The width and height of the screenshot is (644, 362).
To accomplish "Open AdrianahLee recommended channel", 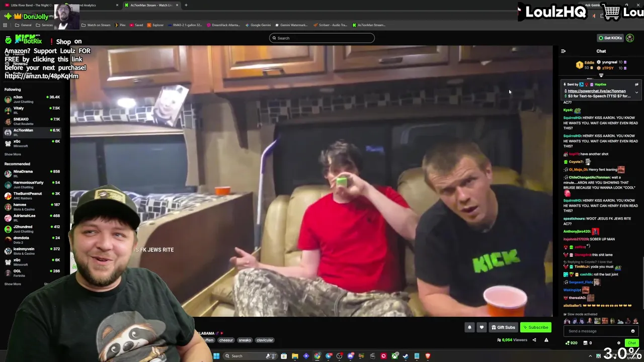I will (32, 218).
